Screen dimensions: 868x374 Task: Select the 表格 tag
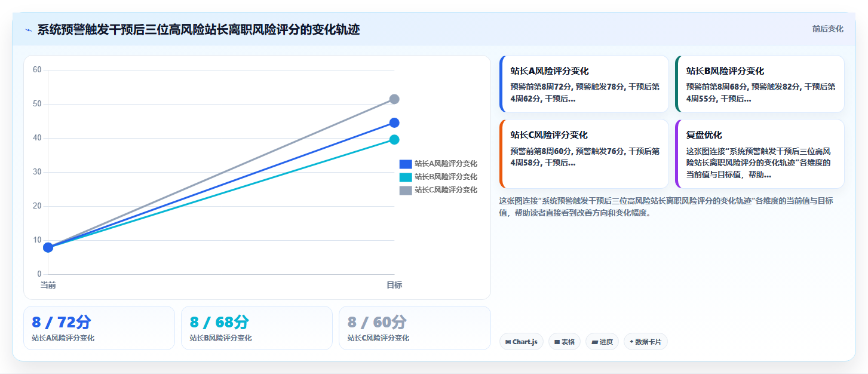pyautogui.click(x=565, y=342)
